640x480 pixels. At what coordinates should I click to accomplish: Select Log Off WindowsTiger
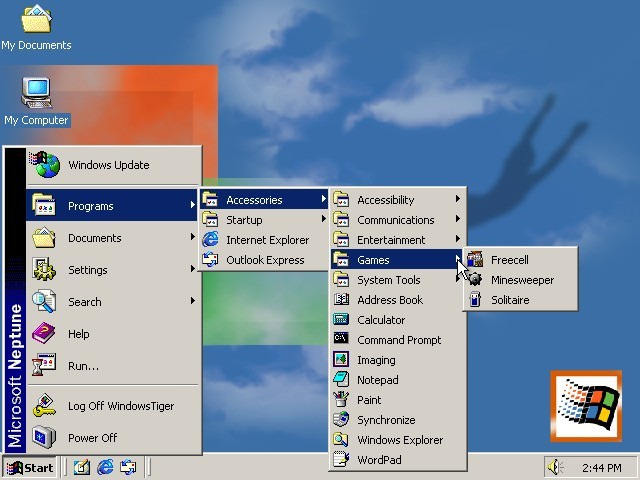[x=113, y=406]
